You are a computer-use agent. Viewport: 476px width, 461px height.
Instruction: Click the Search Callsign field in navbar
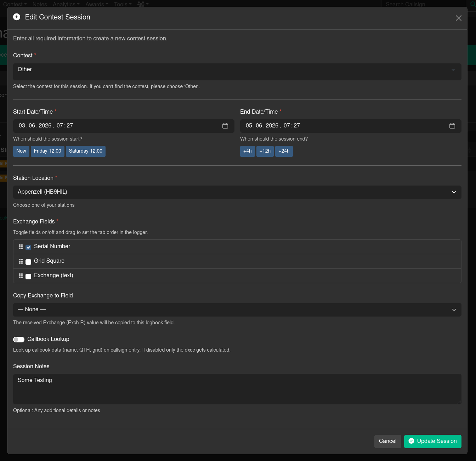click(x=423, y=4)
